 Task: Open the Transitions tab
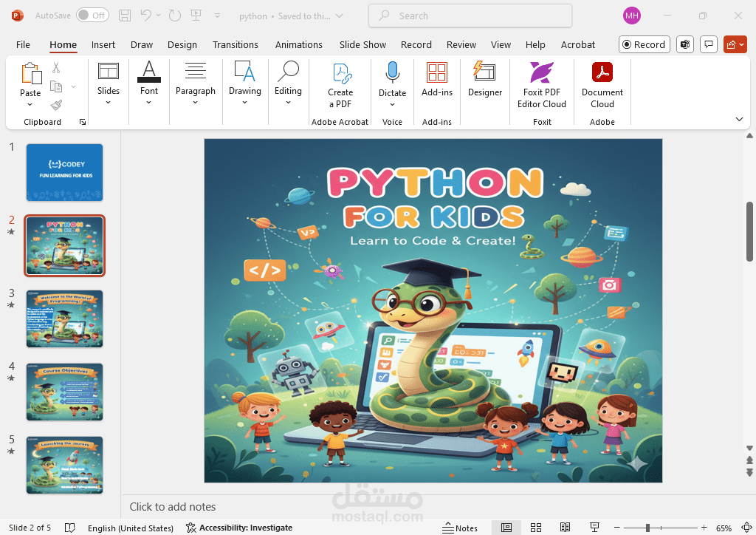coord(236,44)
